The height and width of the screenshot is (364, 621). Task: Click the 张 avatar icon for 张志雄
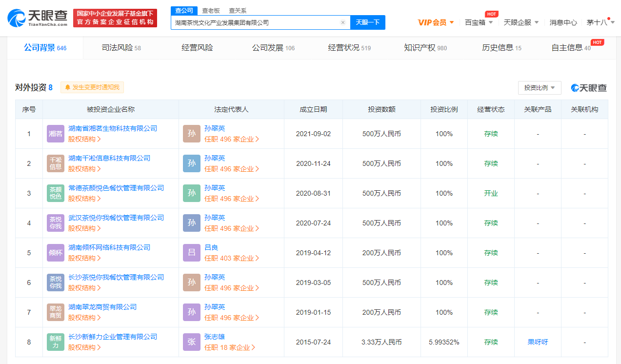point(192,342)
